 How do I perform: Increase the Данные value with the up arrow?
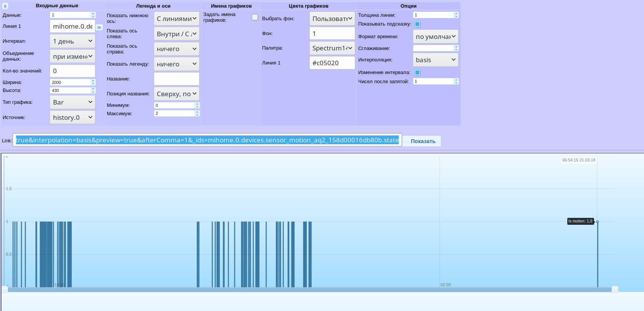[x=93, y=13]
